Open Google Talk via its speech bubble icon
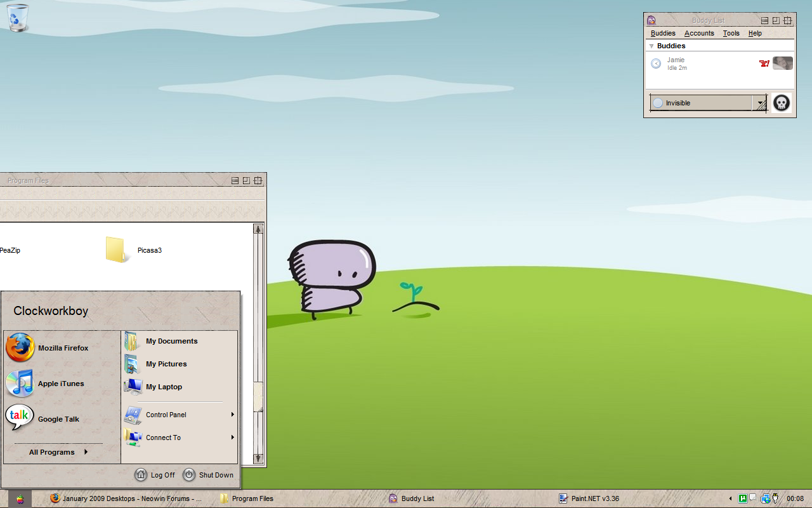The width and height of the screenshot is (812, 508). click(20, 418)
